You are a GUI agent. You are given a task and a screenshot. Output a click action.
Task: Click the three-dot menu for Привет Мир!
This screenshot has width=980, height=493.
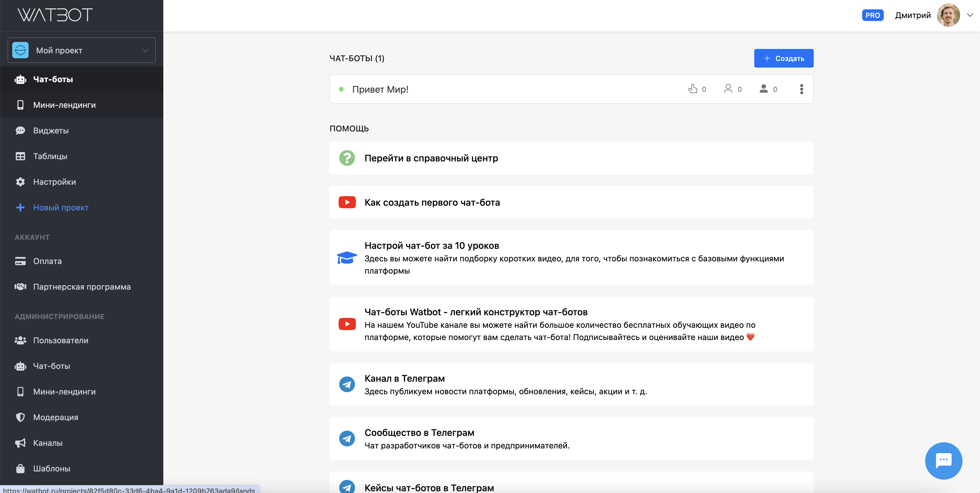coord(801,89)
